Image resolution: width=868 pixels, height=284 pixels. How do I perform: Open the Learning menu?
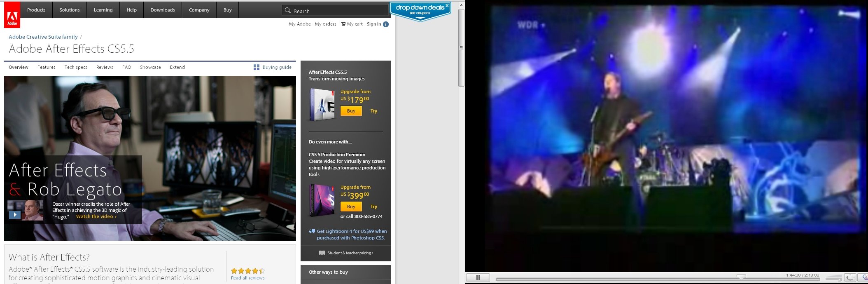[103, 10]
